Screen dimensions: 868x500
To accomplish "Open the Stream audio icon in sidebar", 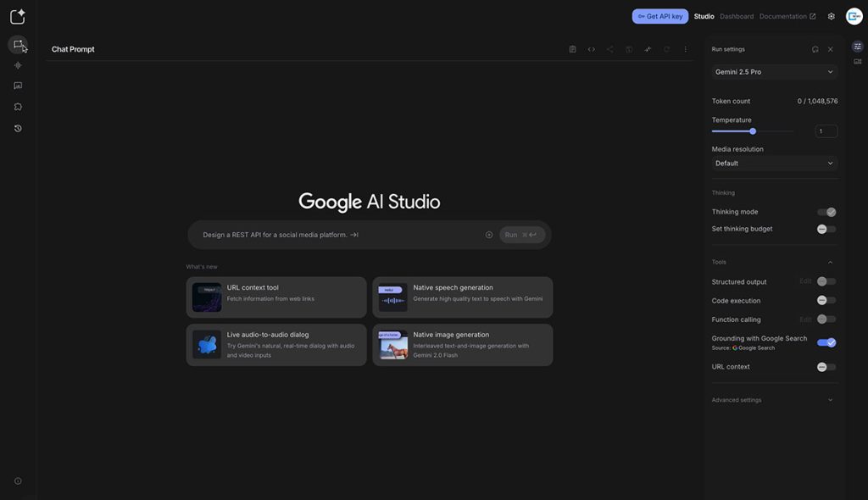I will [18, 65].
